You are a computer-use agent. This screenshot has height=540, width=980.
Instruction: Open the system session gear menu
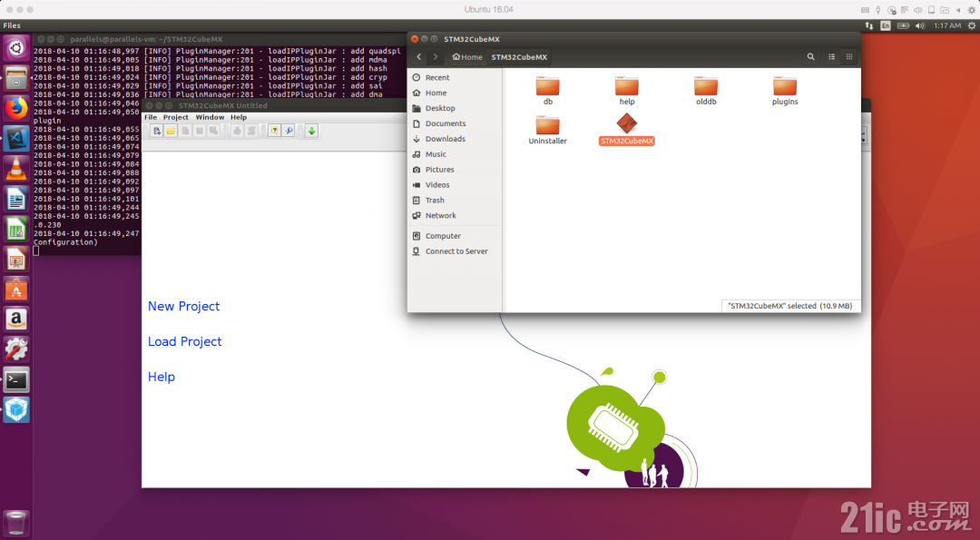coord(971,25)
